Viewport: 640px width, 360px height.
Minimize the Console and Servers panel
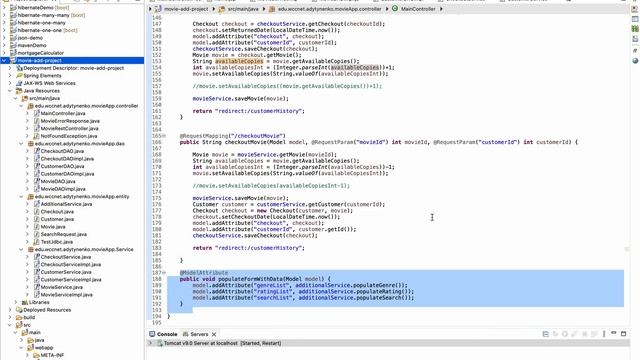[613, 333]
